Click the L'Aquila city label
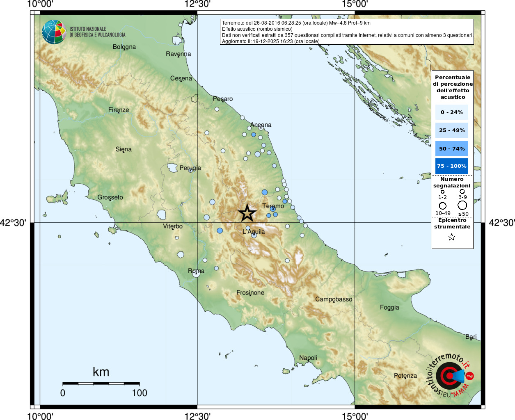This screenshot has height=420, width=515. click(x=254, y=232)
